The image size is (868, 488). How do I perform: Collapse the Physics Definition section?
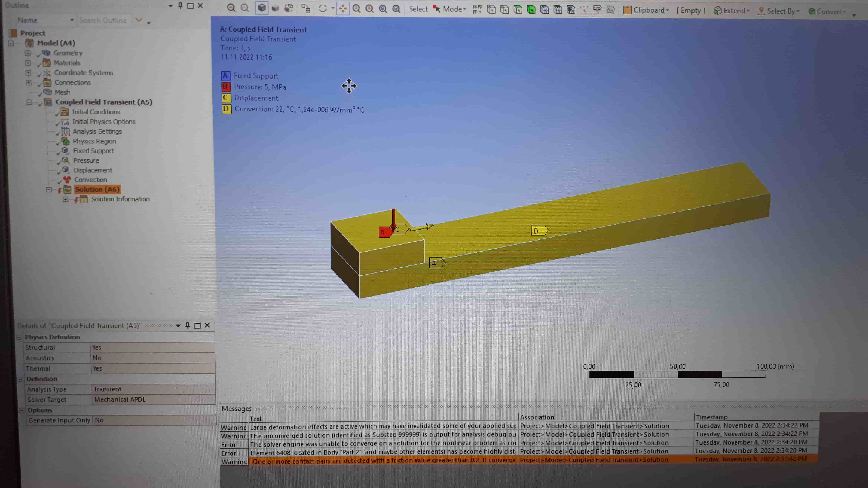click(19, 337)
